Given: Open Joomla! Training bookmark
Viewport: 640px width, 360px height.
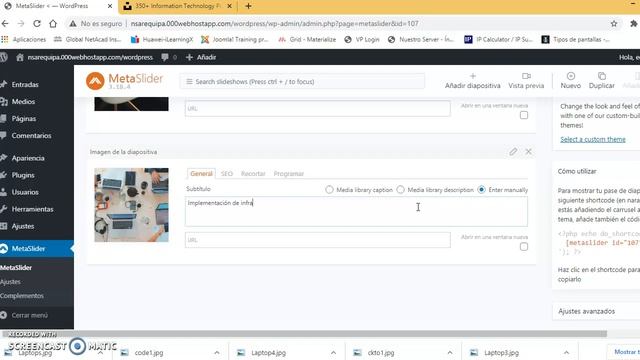Looking at the screenshot, I should [235, 39].
